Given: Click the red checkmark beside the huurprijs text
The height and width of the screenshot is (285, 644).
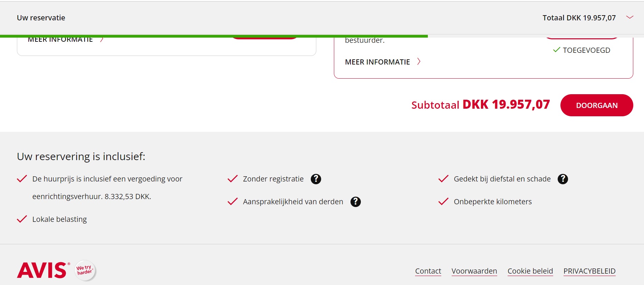Looking at the screenshot, I should point(22,179).
